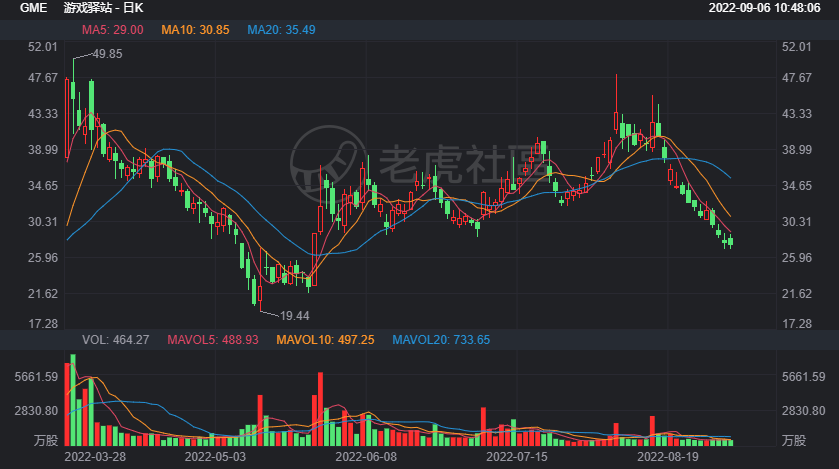The height and width of the screenshot is (469, 839).
Task: Select the MAVOL20: 733.65 label
Action: 441,340
